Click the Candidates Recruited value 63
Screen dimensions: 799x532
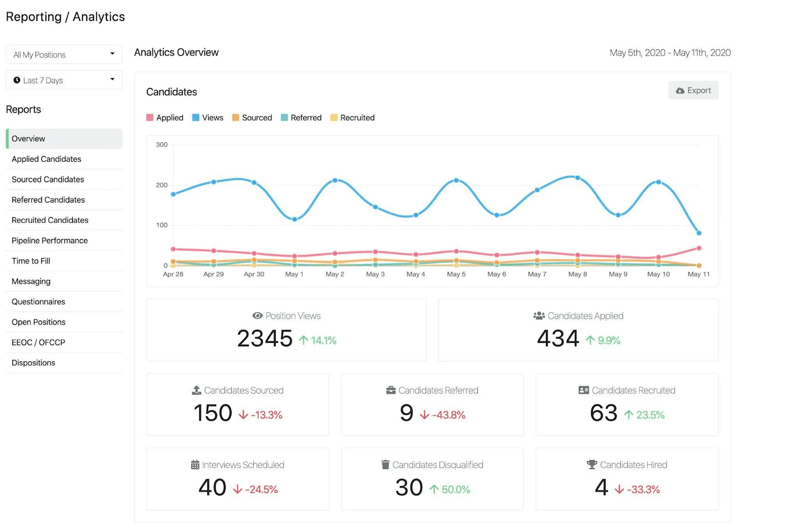click(x=604, y=413)
